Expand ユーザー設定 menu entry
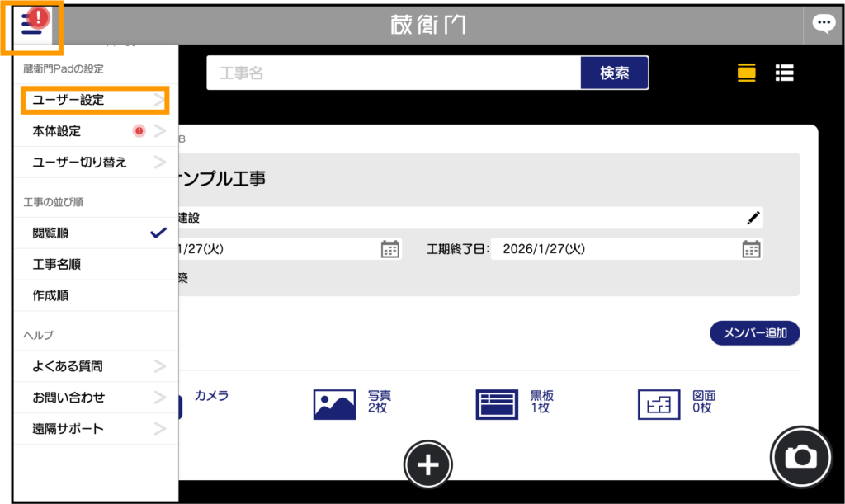The image size is (845, 504). pos(96,100)
